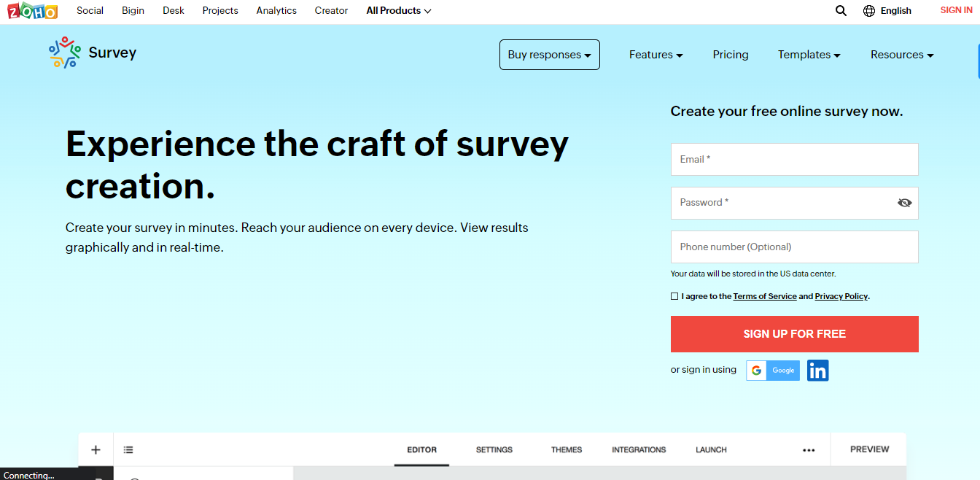Switch to the LAUNCH tab

coord(711,449)
